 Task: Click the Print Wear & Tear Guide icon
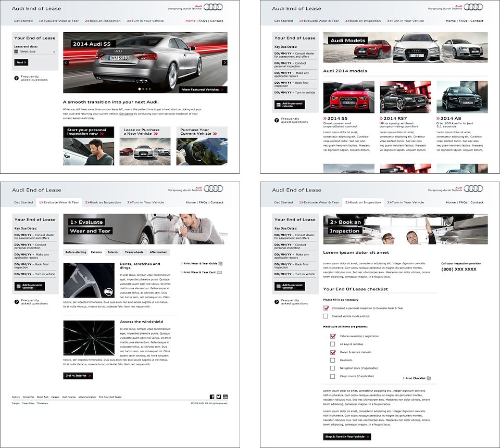click(x=221, y=264)
